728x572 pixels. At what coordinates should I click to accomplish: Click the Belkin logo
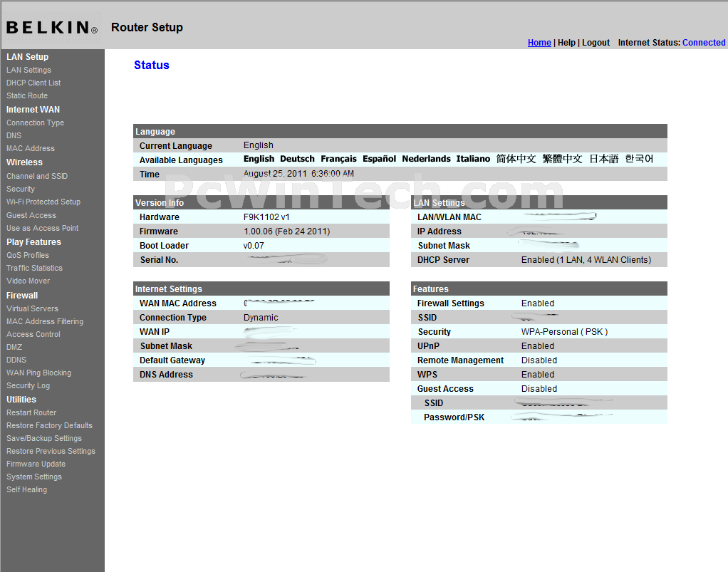[52, 27]
